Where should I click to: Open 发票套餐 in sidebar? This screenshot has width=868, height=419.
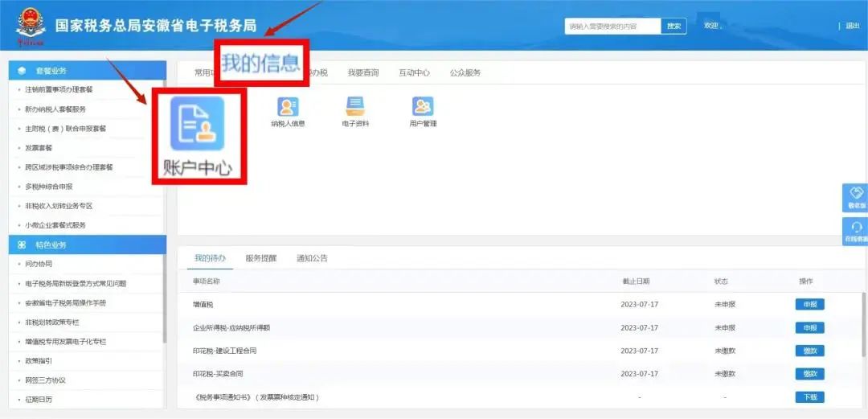39,148
